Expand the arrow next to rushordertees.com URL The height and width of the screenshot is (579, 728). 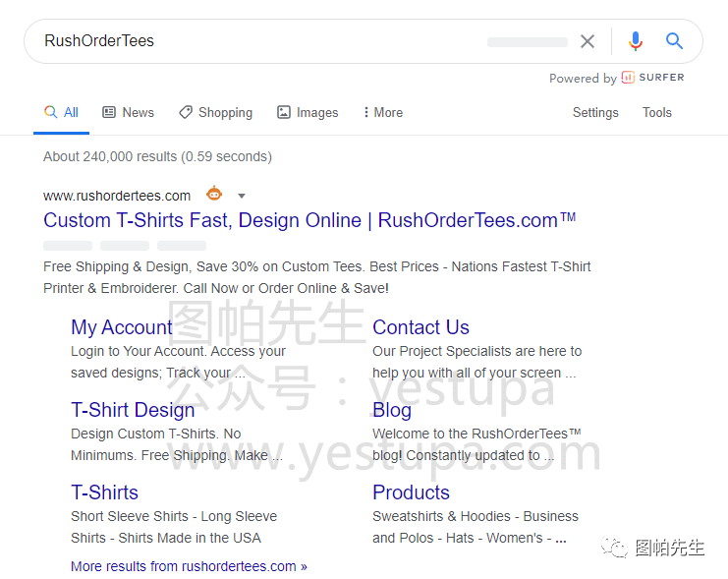(242, 196)
